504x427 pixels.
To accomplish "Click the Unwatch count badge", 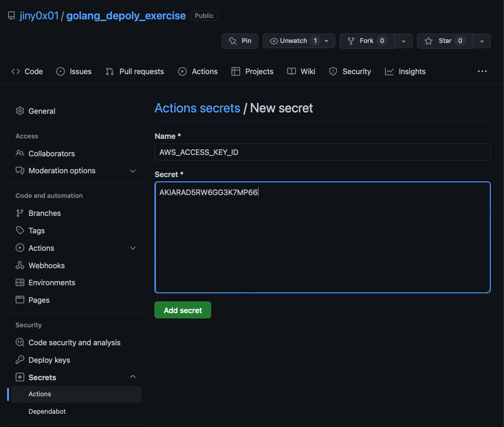I will 316,41.
